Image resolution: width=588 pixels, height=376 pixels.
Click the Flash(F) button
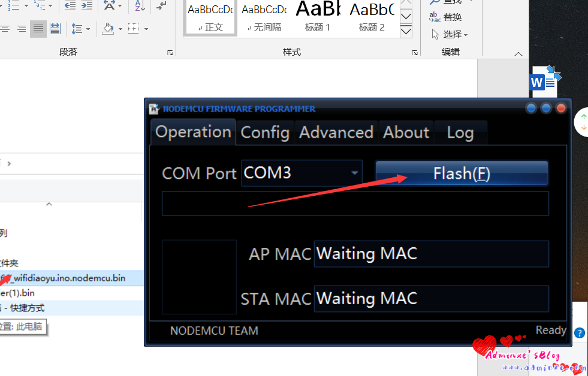pyautogui.click(x=462, y=173)
